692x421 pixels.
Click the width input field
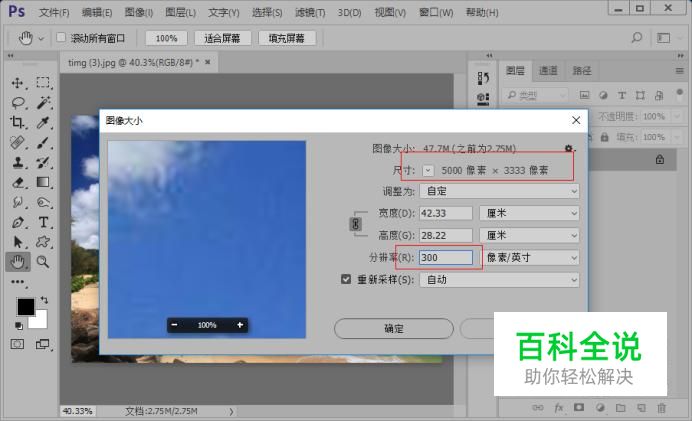[446, 213]
